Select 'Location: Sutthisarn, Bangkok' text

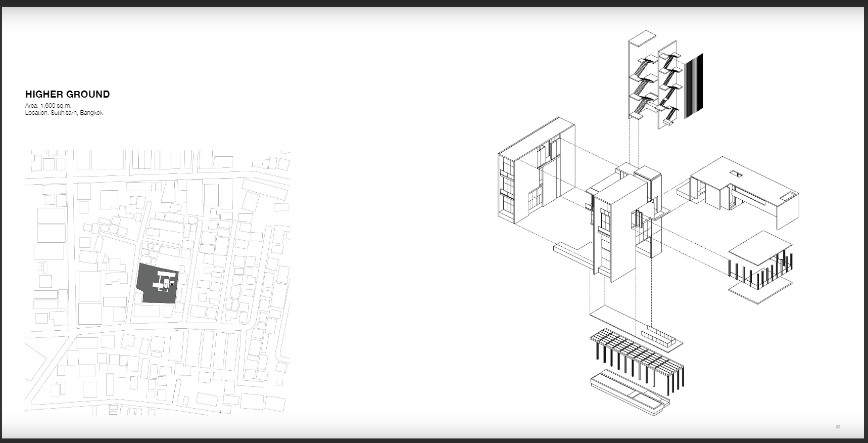(64, 113)
